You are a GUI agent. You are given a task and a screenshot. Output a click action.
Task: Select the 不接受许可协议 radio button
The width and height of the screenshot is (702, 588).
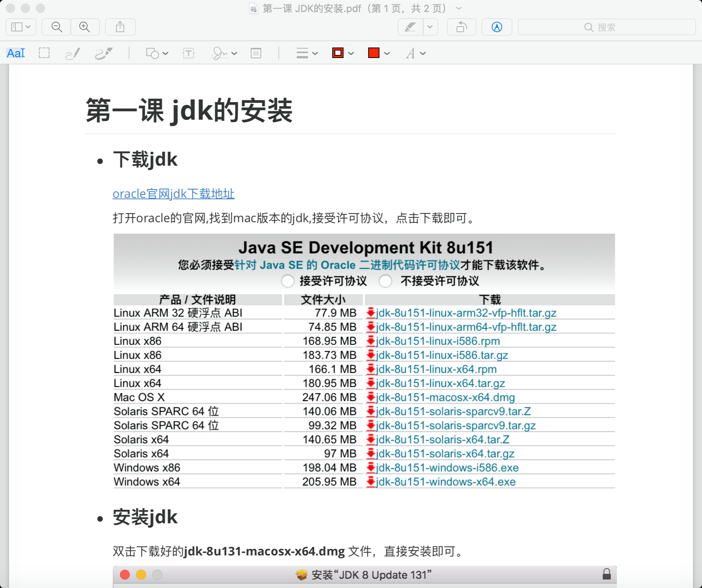click(x=385, y=281)
